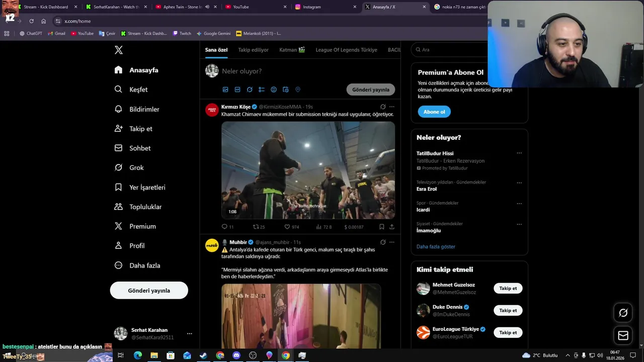This screenshot has width=644, height=362.
Task: Open Yer İşaretleri bookmarks
Action: [x=140, y=187]
